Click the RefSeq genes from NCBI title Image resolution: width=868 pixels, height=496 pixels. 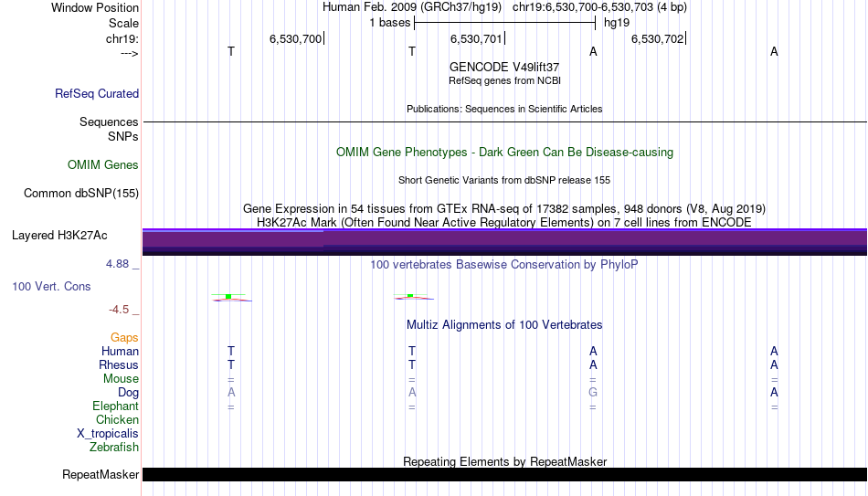(x=504, y=80)
